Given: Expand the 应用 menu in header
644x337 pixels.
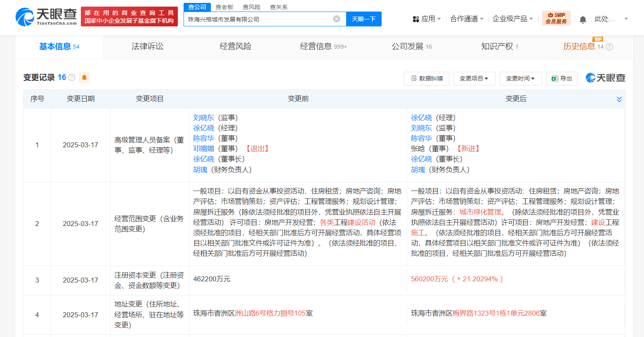Looking at the screenshot, I should point(427,19).
